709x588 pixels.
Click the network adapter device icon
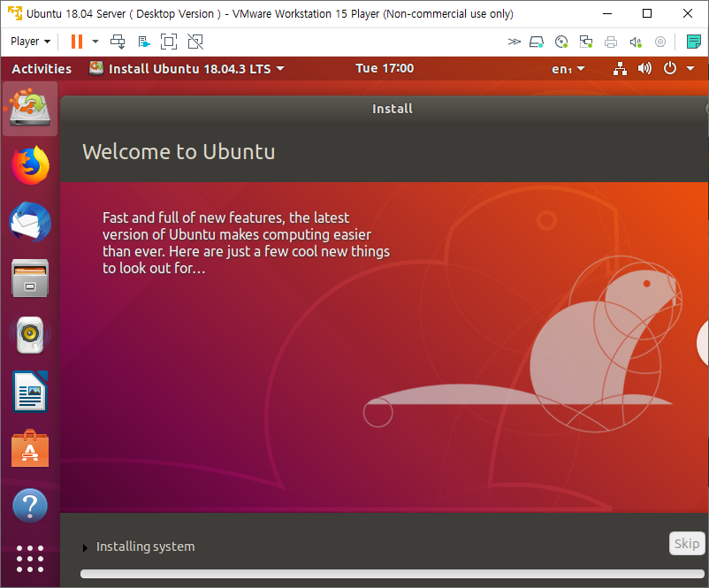[x=586, y=42]
